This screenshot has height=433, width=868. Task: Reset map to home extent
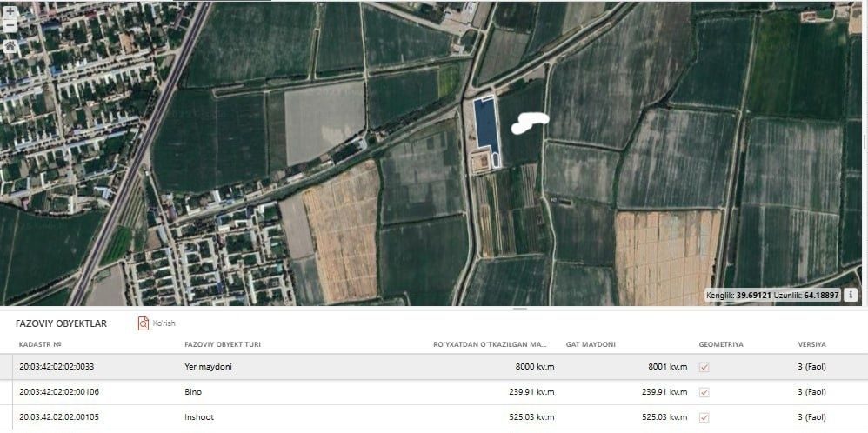click(x=10, y=46)
